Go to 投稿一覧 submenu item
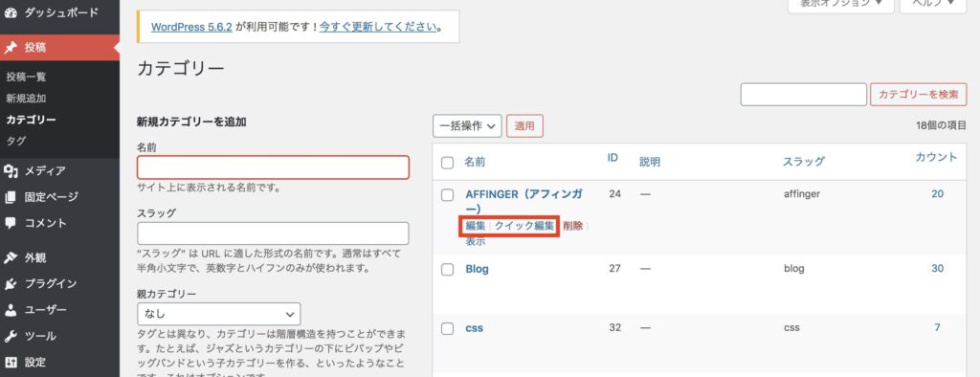This screenshot has width=980, height=377. click(x=26, y=77)
